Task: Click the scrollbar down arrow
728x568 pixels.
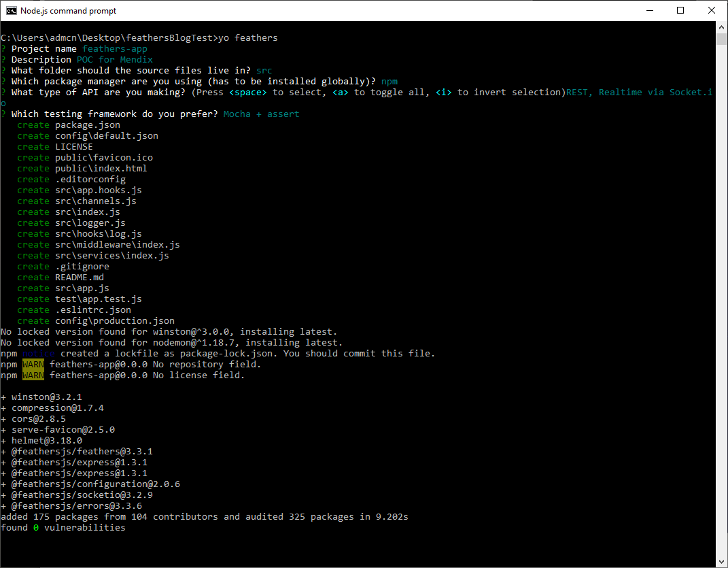Action: [721, 561]
